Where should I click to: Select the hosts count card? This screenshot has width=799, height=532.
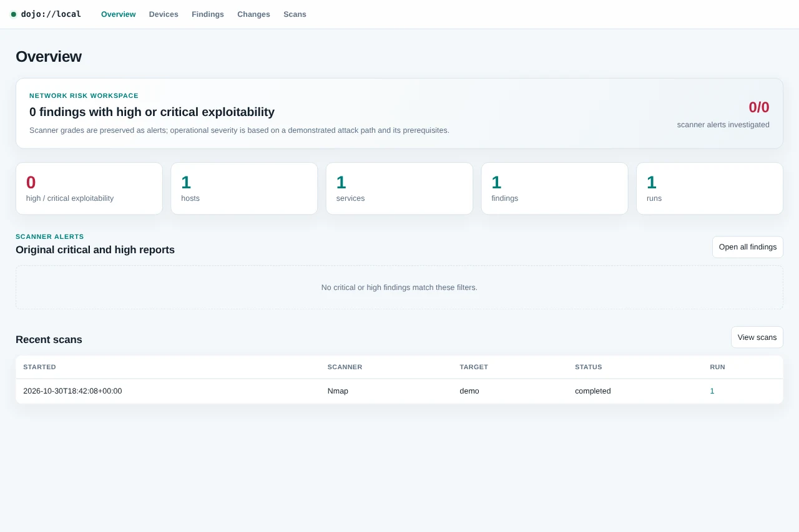point(244,188)
